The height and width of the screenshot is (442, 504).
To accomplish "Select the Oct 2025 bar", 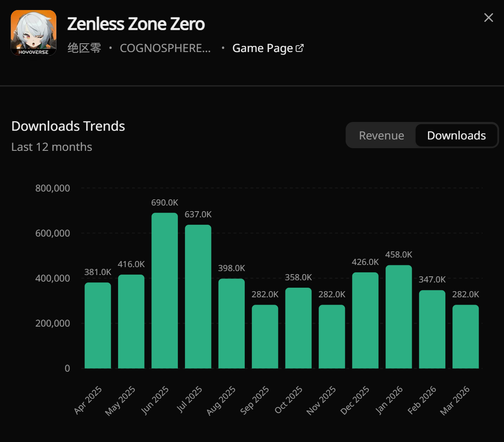I will coord(298,328).
